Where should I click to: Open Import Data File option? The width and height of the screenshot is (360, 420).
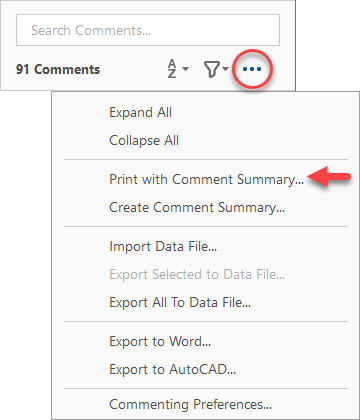click(x=206, y=246)
